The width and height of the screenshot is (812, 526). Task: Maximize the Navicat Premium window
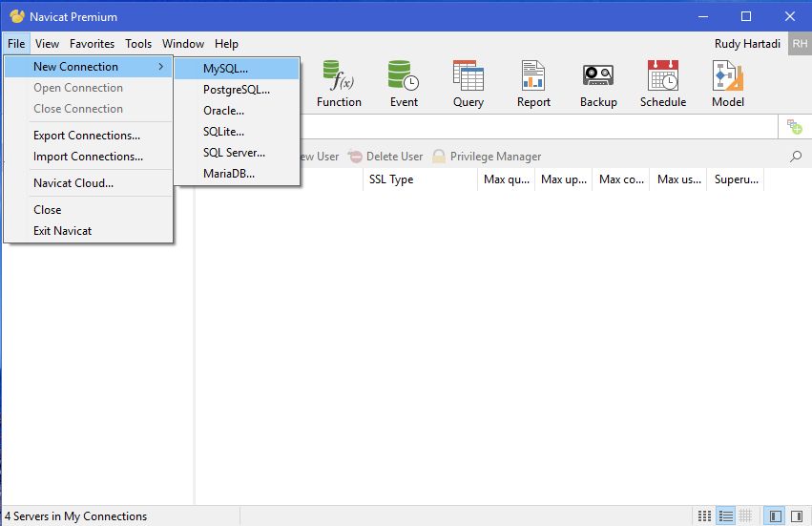(x=746, y=16)
